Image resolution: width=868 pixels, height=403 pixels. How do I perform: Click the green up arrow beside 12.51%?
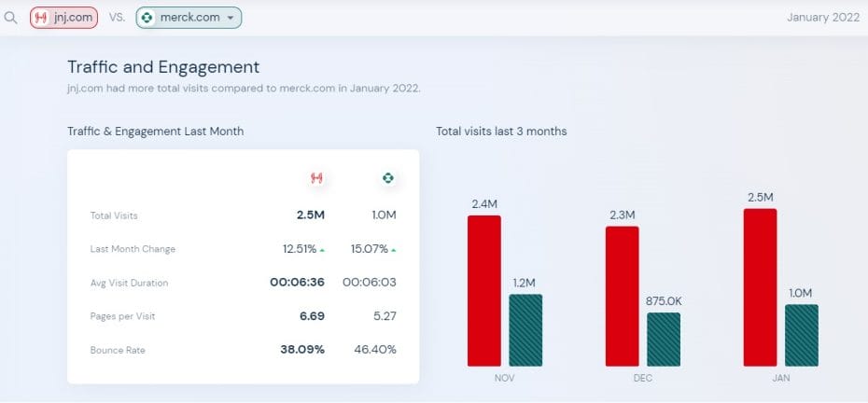tap(322, 251)
